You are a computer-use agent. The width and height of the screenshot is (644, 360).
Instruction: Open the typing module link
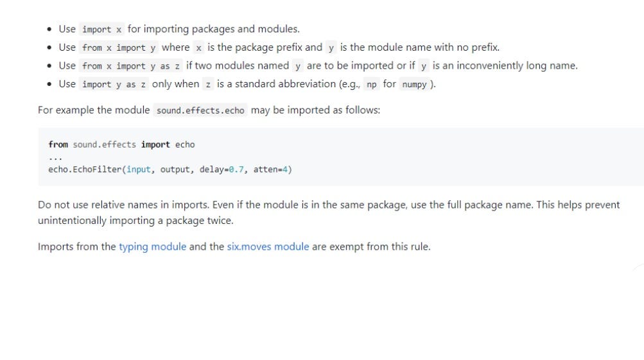click(152, 246)
